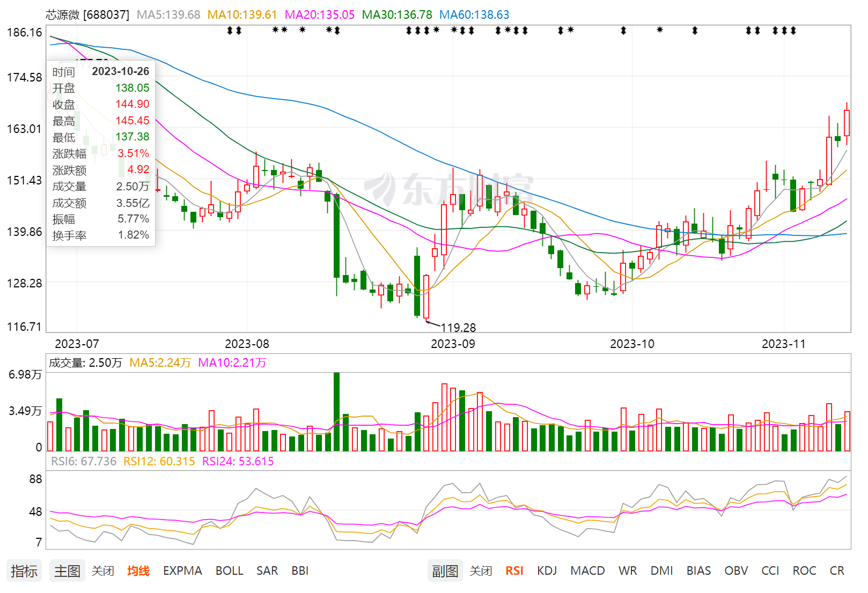This screenshot has height=593, width=868.
Task: Click the 186.16 price axis label
Action: [x=24, y=33]
